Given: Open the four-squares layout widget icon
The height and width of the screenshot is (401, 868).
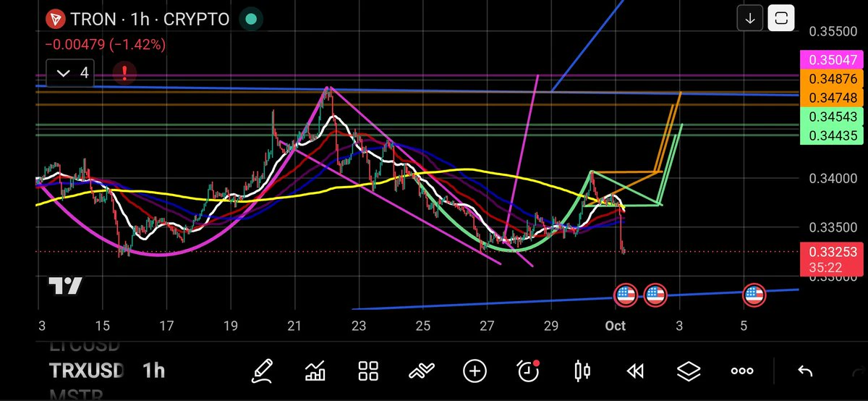Looking at the screenshot, I should (369, 371).
